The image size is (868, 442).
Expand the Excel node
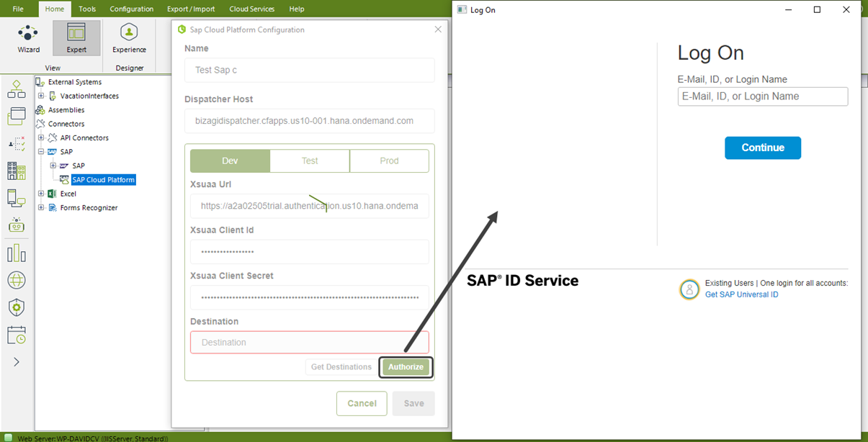pyautogui.click(x=41, y=194)
